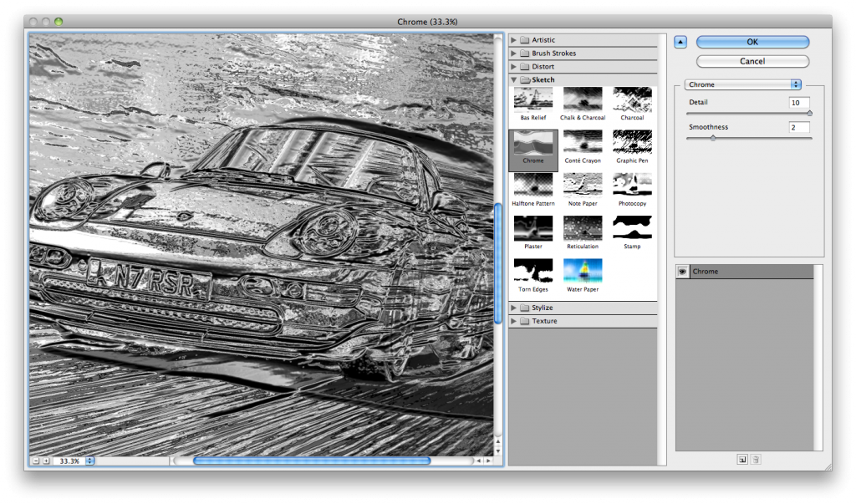
Task: Confirm the filter with OK
Action: (x=751, y=42)
